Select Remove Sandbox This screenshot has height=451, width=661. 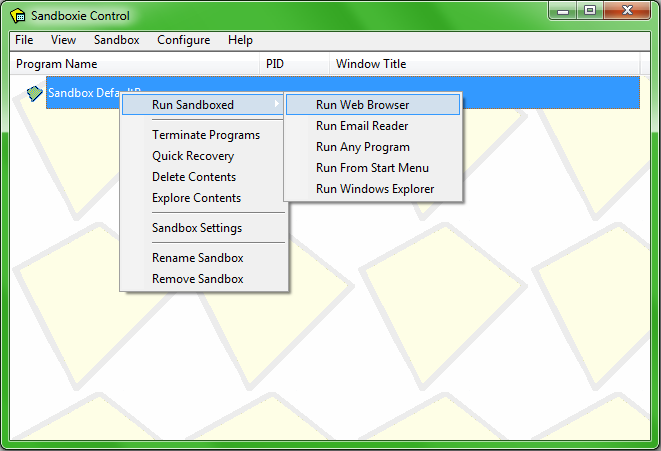[x=204, y=279]
